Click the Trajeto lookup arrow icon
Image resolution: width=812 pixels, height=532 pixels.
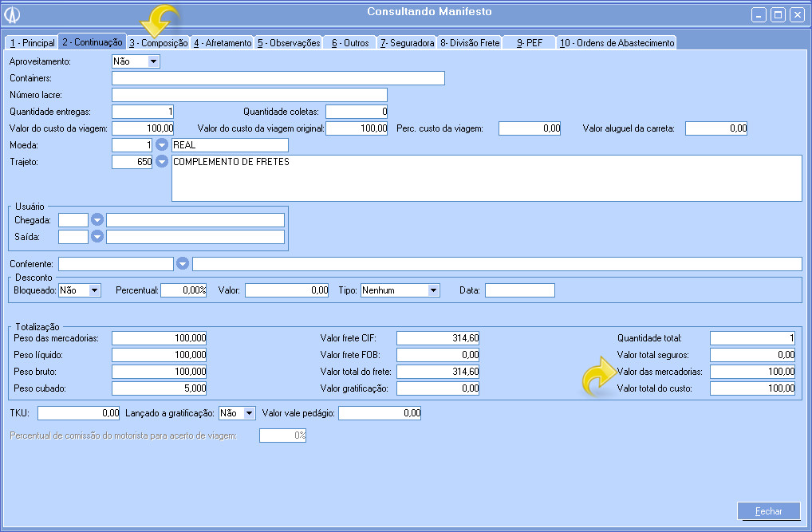[x=162, y=162]
